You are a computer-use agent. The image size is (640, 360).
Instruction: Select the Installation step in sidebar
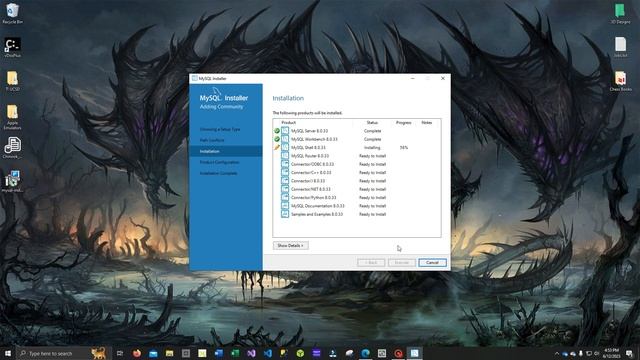click(x=226, y=151)
